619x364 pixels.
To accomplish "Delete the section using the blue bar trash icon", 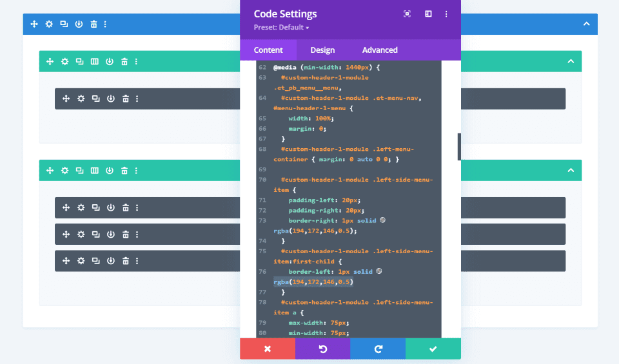I will (93, 24).
